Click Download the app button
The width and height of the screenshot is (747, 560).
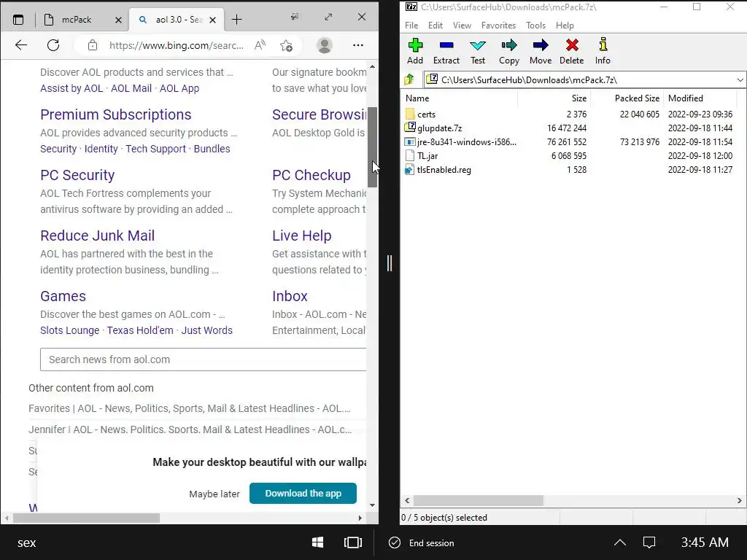pyautogui.click(x=303, y=494)
